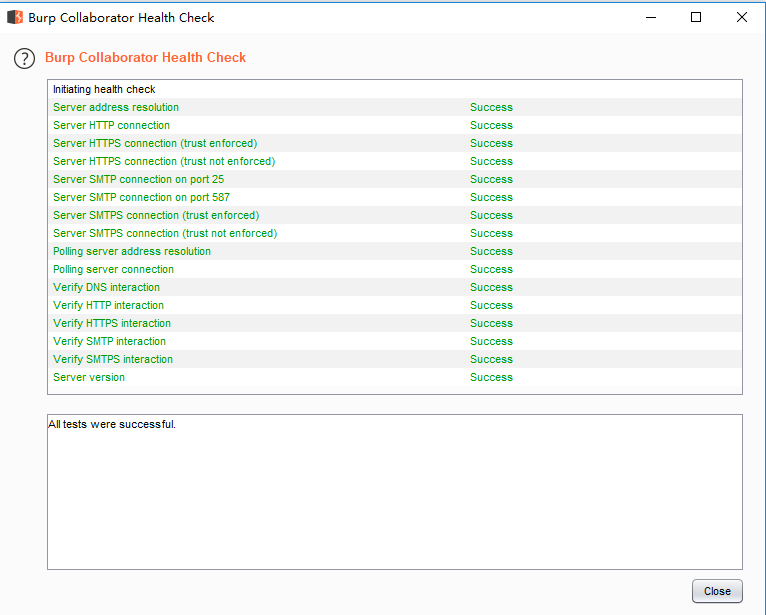Select the 'Server address resolution' row
The height and width of the screenshot is (615, 766).
395,107
